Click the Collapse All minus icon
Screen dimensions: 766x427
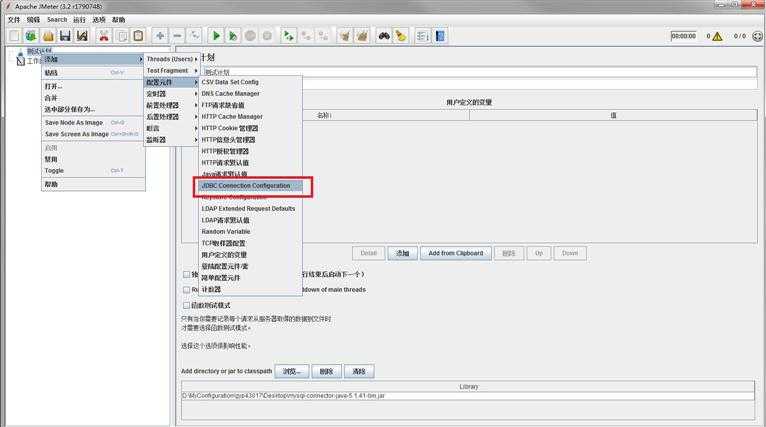177,36
